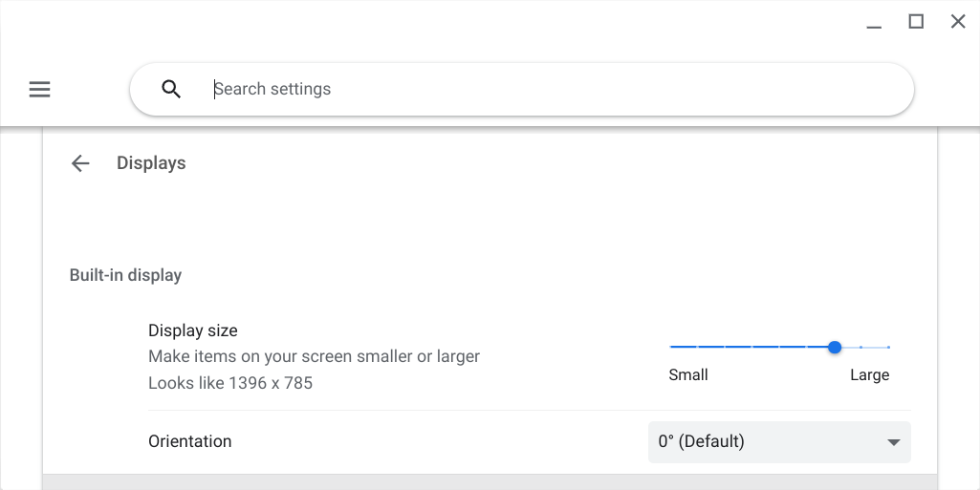The image size is (980, 490).
Task: Minimize the Settings window
Action: click(874, 23)
